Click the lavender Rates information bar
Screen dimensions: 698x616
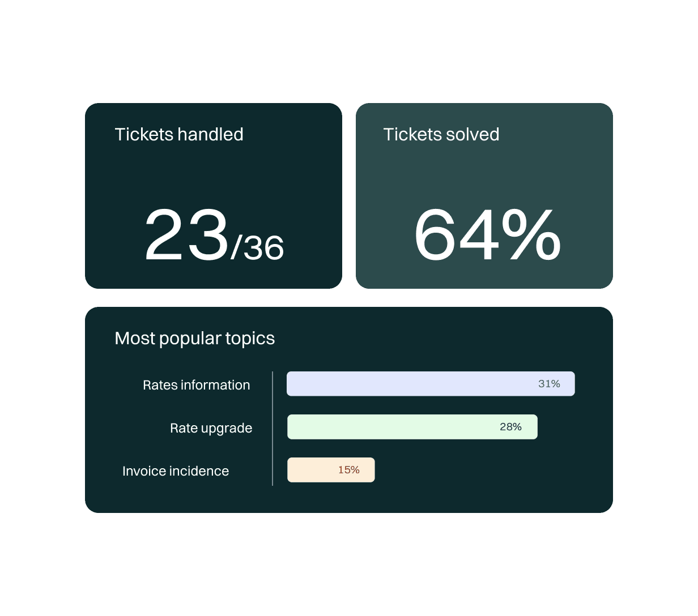408,384
